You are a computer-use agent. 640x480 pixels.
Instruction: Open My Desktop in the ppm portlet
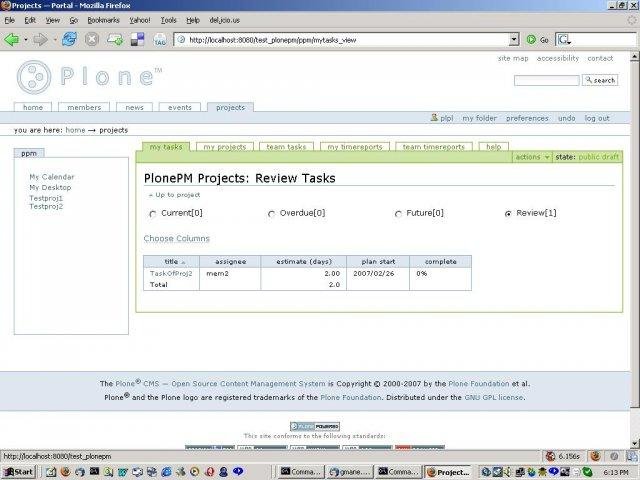50,187
